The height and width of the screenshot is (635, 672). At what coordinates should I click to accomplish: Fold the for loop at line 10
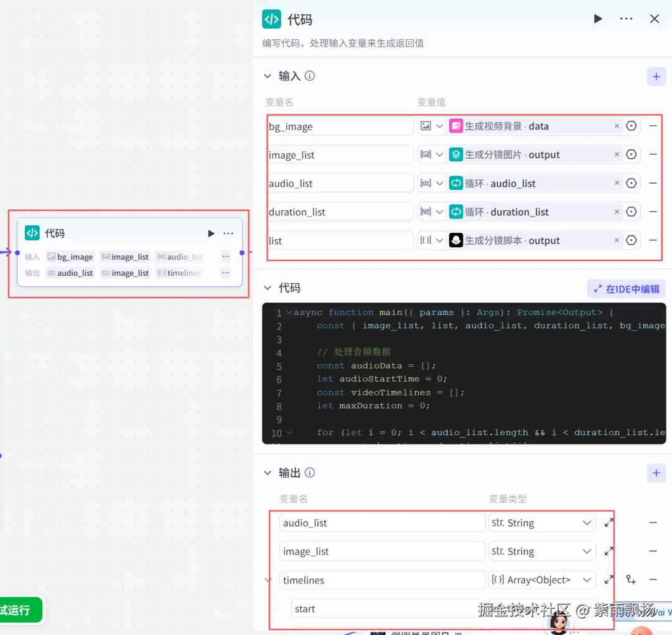tap(289, 433)
